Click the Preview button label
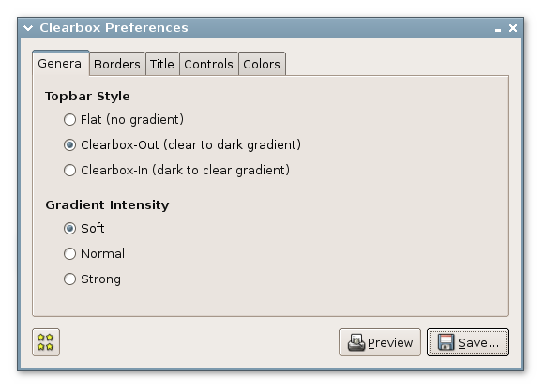Screen dimensions: 545x392 tap(390, 343)
